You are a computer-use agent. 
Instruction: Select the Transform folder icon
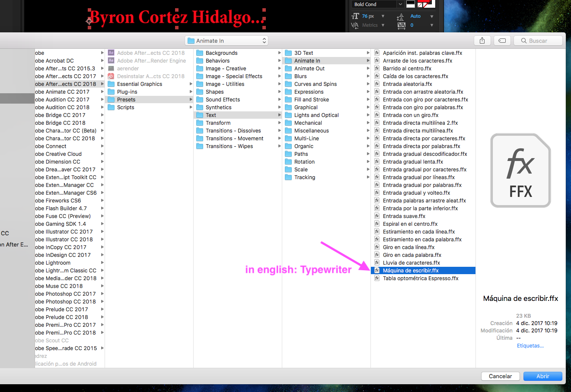coord(200,123)
